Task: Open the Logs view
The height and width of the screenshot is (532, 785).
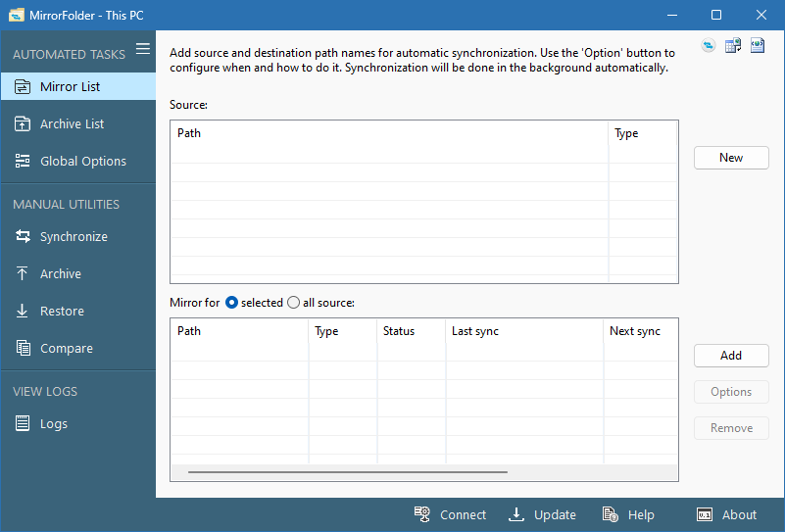Action: click(78, 423)
